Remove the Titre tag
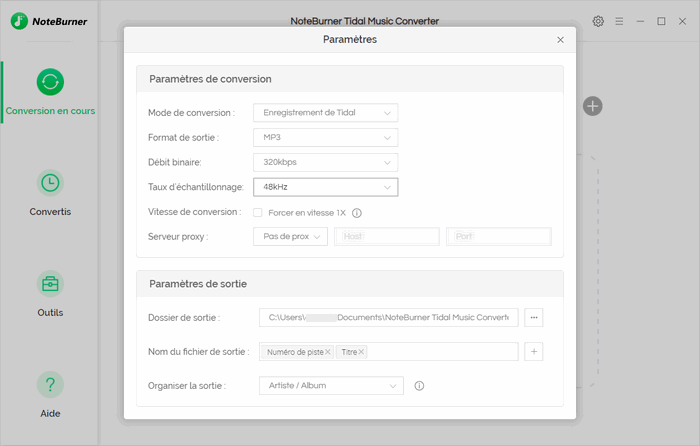 (361, 352)
